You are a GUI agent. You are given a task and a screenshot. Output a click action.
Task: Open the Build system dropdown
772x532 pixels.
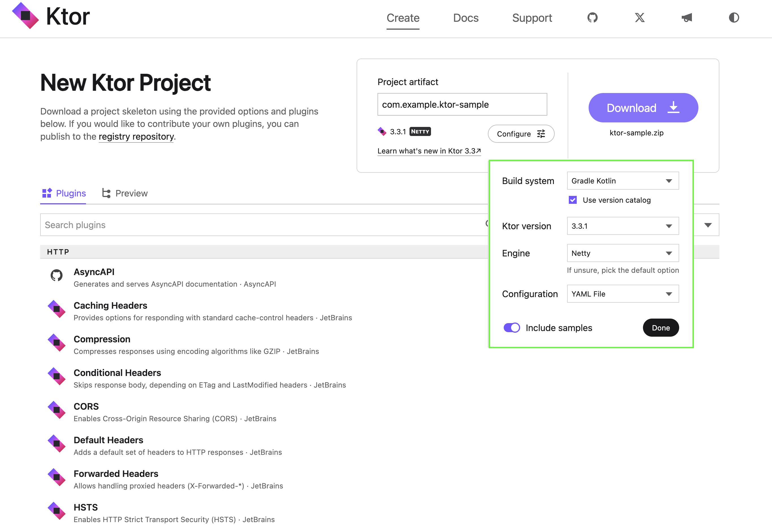point(623,181)
